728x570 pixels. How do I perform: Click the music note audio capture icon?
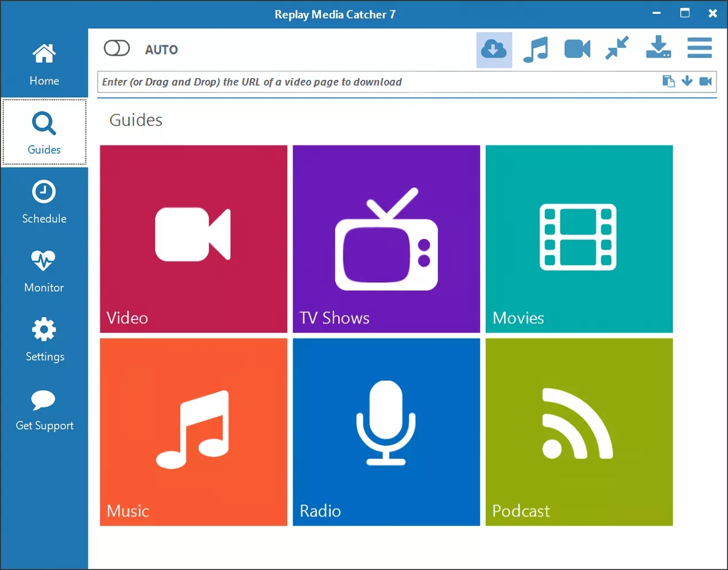point(536,49)
